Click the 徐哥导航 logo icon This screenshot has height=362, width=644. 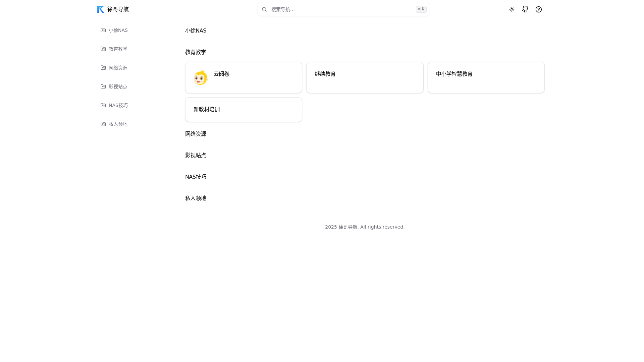101,9
